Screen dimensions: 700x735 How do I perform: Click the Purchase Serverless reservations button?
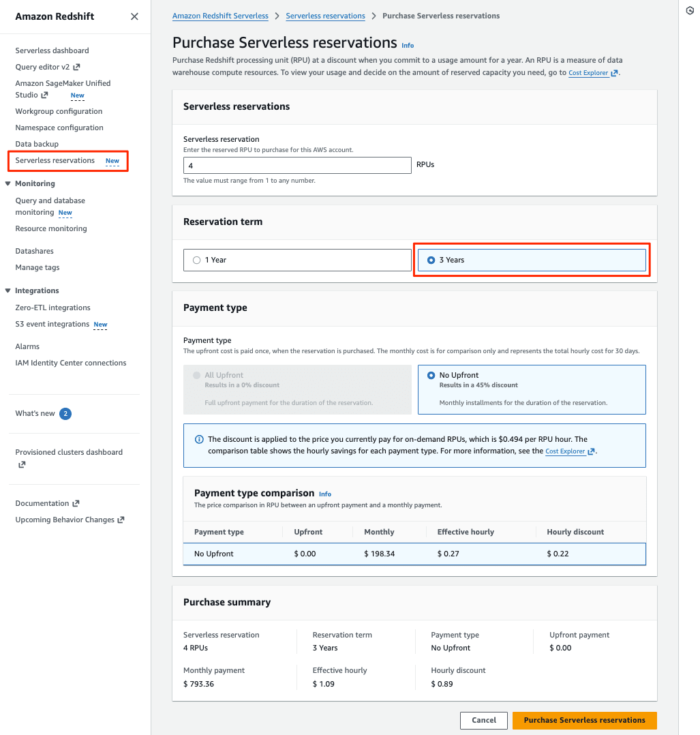click(584, 720)
